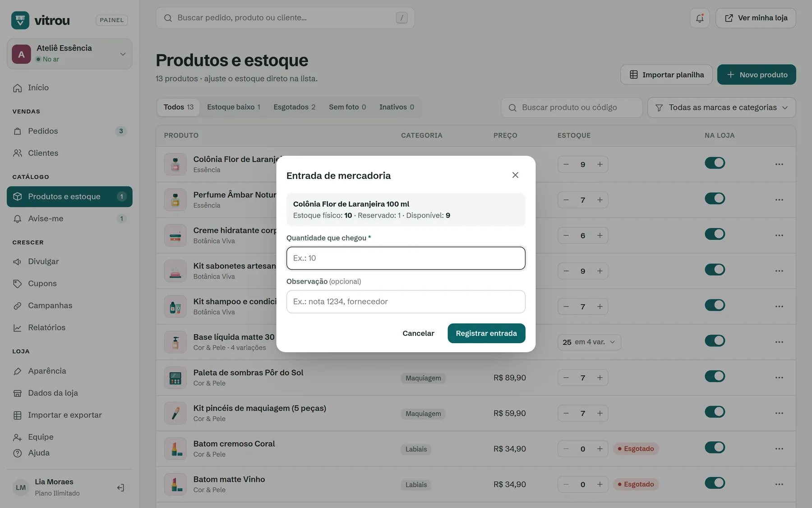Close the Entrada de mercadoria dialog
The width and height of the screenshot is (812, 508).
point(515,175)
